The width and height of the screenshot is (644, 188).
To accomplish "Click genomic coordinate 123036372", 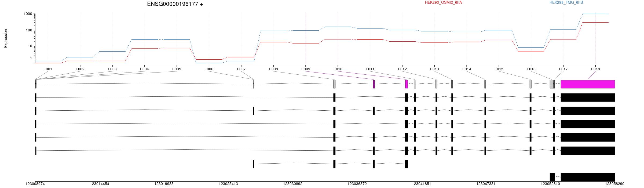I will point(357,184).
